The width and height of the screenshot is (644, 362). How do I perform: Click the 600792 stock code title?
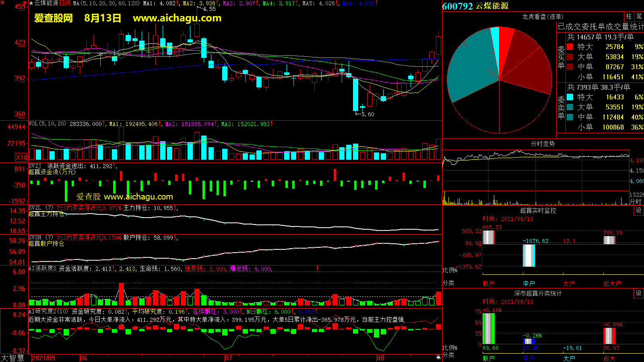point(457,6)
